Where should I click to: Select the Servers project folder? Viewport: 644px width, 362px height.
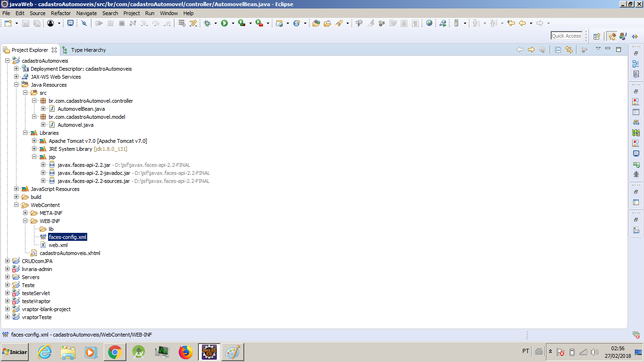click(31, 277)
